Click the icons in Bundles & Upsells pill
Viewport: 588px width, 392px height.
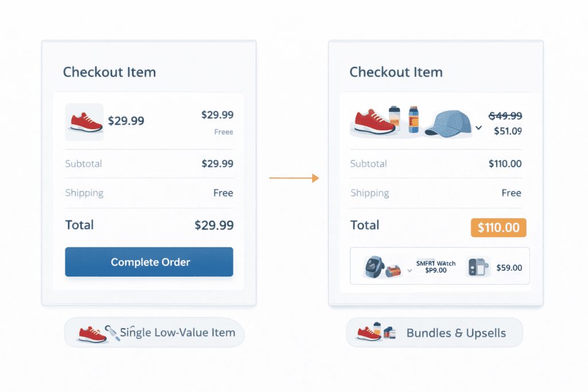pos(377,332)
